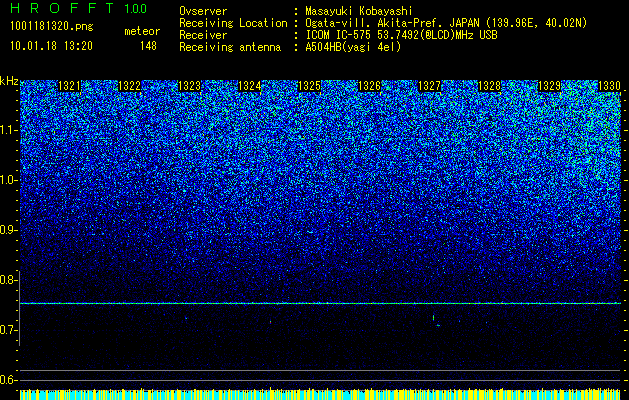Click the 0.7 kHz axis label
Image resolution: width=629 pixels, height=400 pixels.
8,330
